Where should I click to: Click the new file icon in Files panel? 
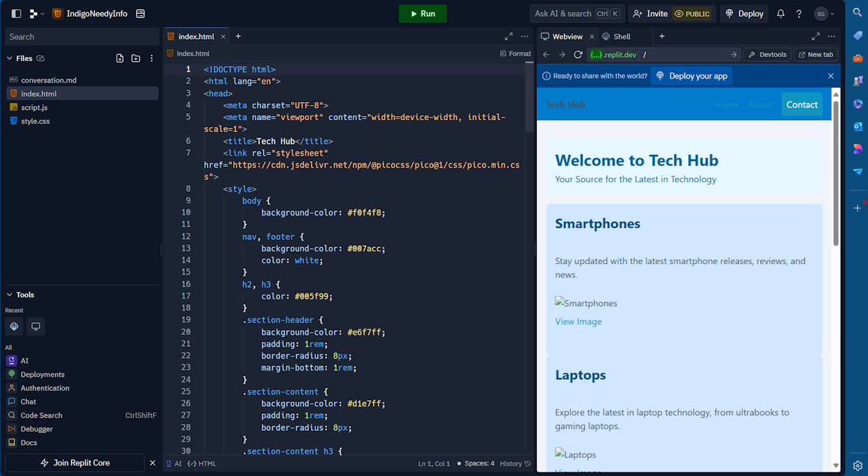(120, 58)
